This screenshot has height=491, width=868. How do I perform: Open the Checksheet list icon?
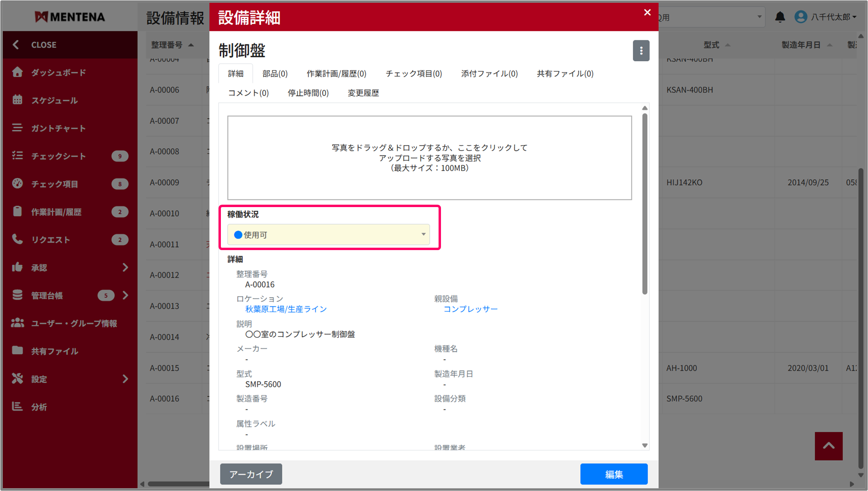pos(17,156)
